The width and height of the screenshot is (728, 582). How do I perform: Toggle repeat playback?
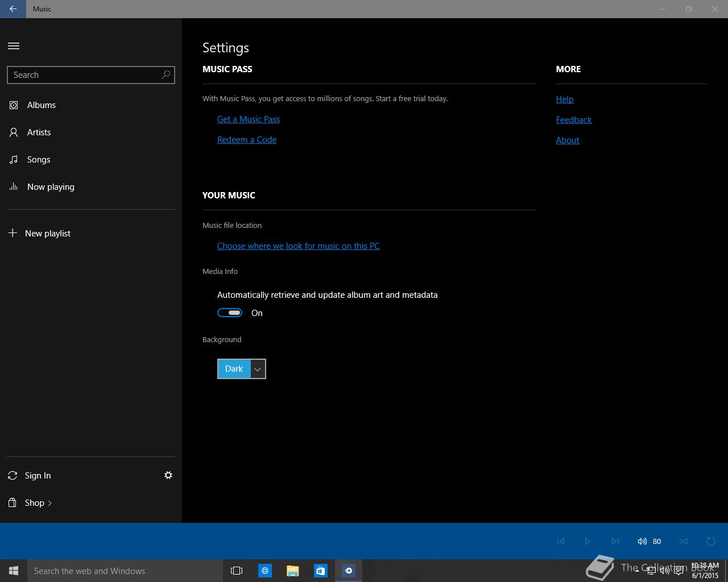pyautogui.click(x=710, y=541)
